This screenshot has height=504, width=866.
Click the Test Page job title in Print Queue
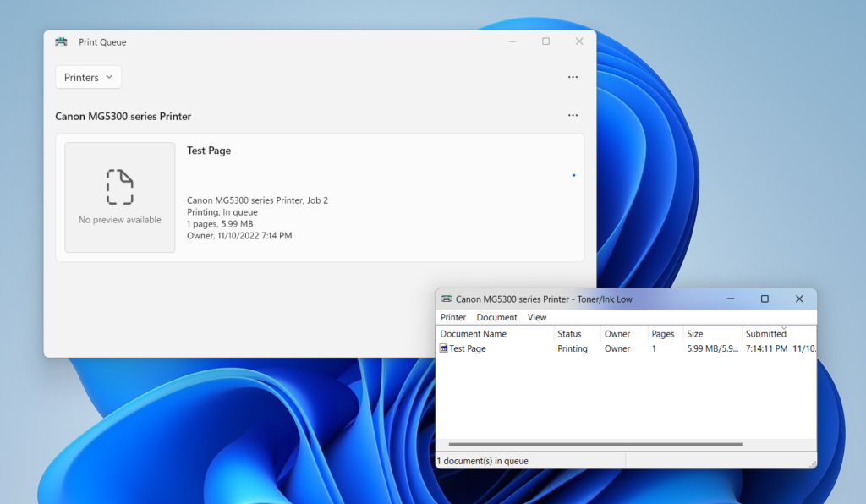[x=209, y=150]
